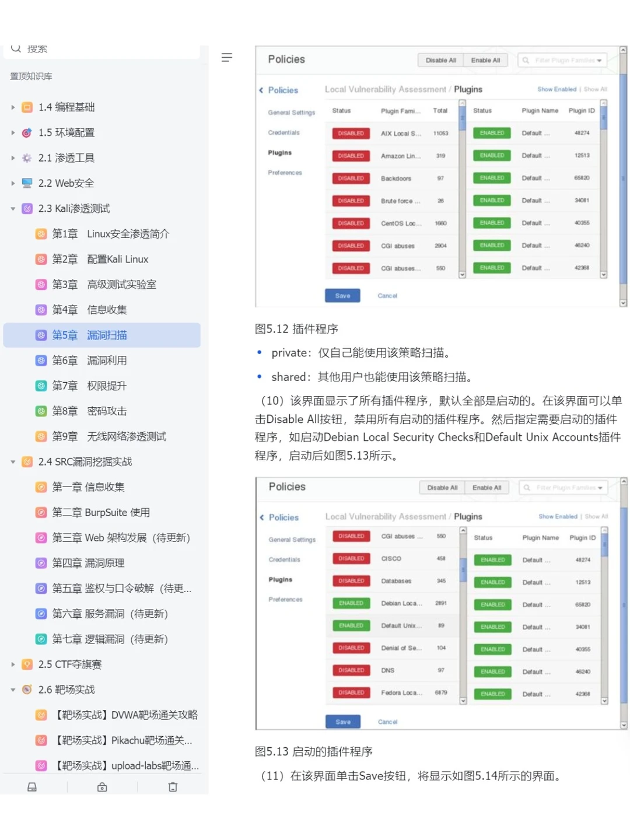Enable the Debian Local plugin toggle
The image size is (630, 840).
click(x=350, y=603)
